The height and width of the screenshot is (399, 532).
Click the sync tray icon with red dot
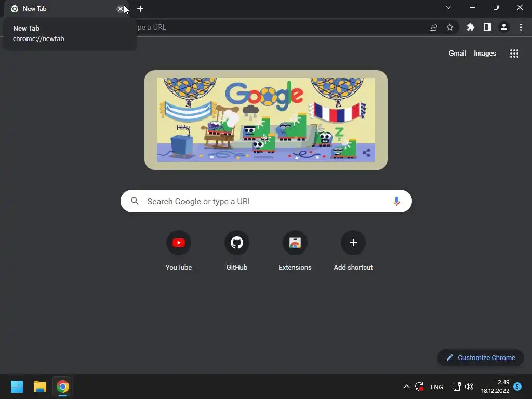coord(419,387)
